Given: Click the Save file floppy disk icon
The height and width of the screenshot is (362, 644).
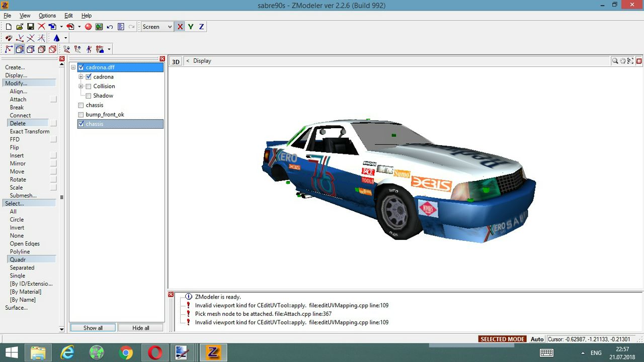Looking at the screenshot, I should point(30,27).
